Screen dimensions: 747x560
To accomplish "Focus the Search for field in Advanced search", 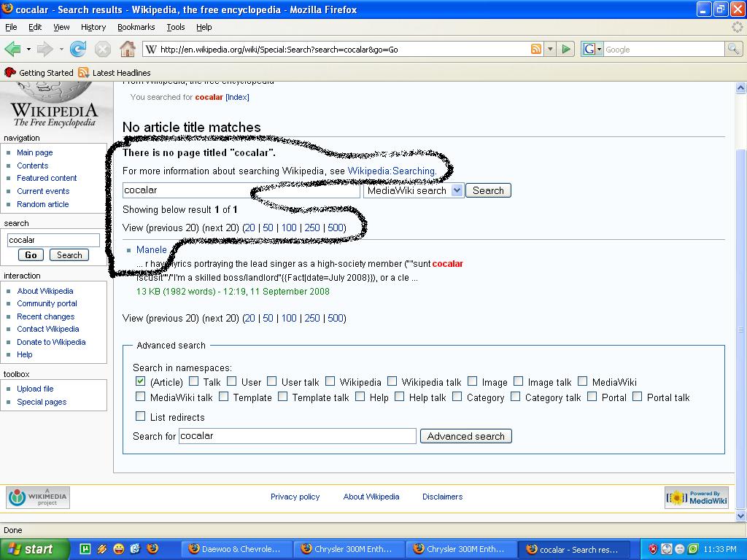I will pos(298,436).
